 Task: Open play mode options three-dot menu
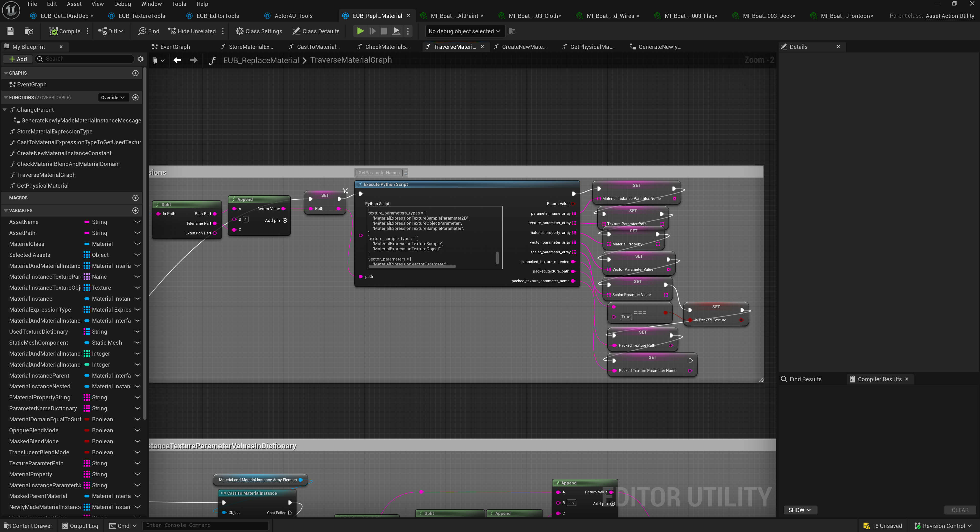point(408,31)
